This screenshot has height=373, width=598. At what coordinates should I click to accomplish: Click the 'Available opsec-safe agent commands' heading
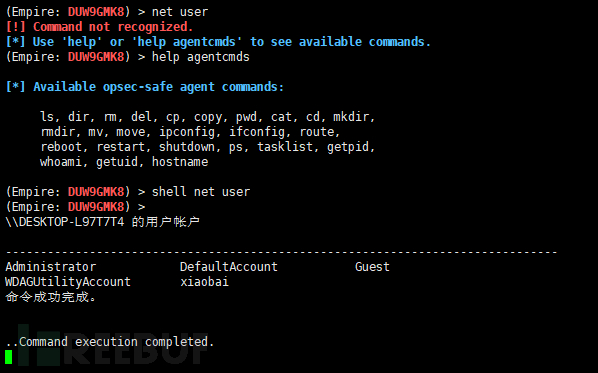click(x=158, y=87)
